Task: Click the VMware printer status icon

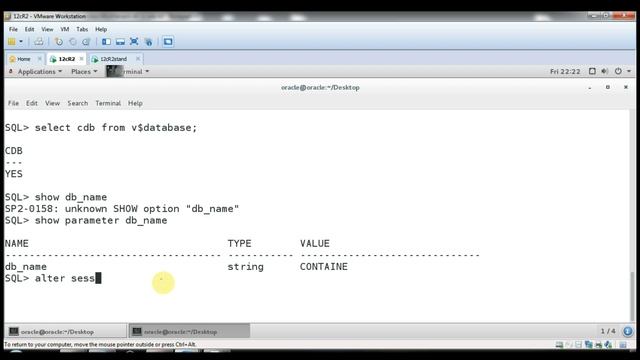Action: click(598, 345)
